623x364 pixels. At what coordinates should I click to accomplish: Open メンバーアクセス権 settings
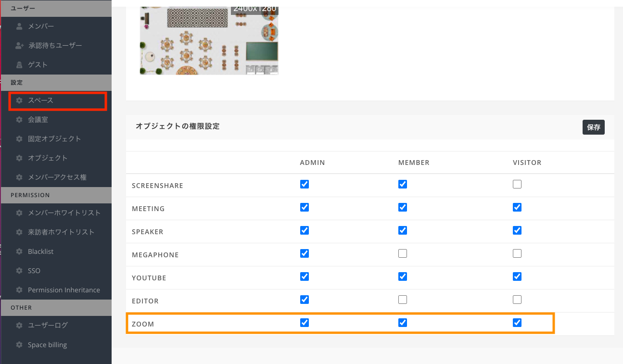56,177
